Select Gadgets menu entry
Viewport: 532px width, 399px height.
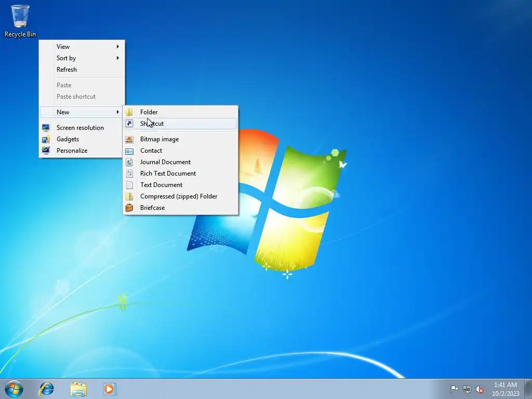[x=82, y=139]
